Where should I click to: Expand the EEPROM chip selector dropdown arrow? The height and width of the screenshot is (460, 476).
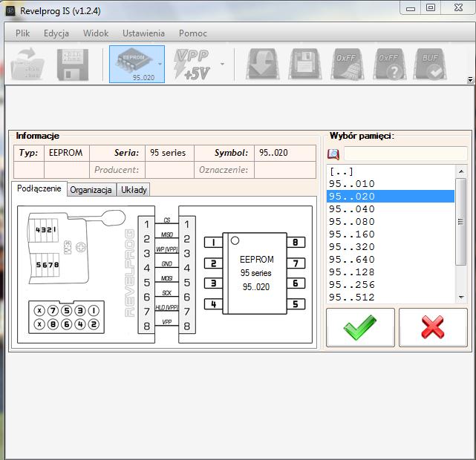[160, 64]
